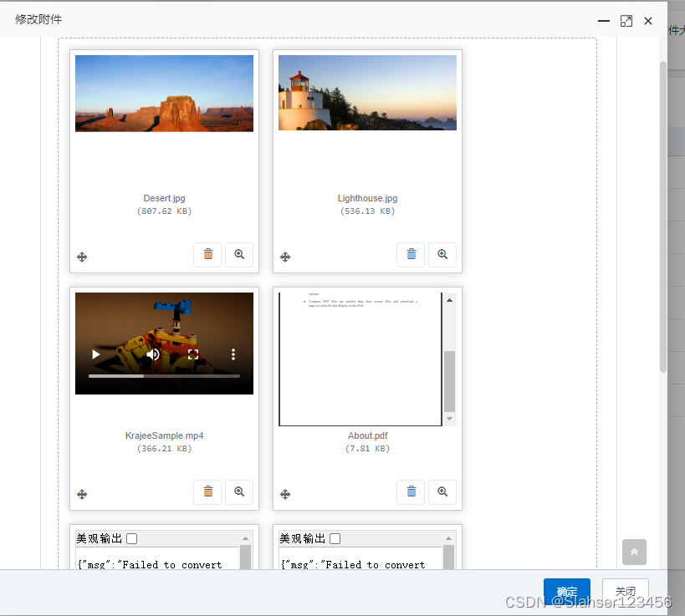Enable 美观输出 in the right JSON preview
The height and width of the screenshot is (616, 685).
pyautogui.click(x=335, y=539)
